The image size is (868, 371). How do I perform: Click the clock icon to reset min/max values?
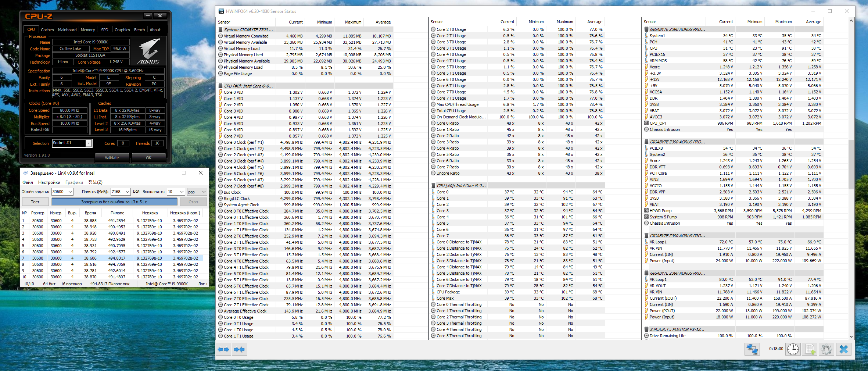(793, 349)
